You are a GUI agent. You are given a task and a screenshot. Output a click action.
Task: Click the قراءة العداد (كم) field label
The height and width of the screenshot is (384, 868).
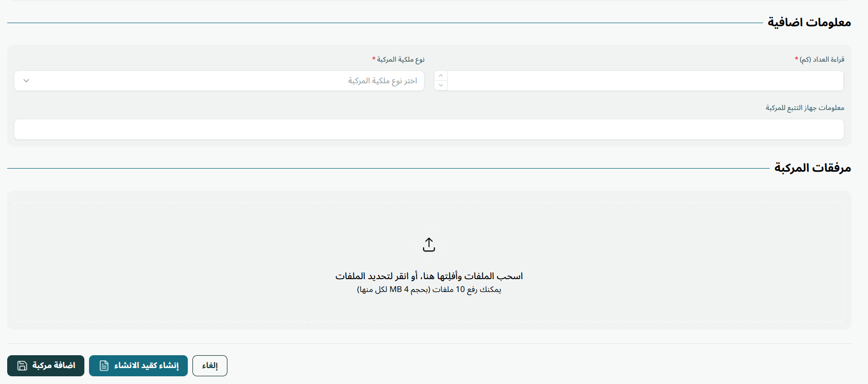tap(820, 60)
